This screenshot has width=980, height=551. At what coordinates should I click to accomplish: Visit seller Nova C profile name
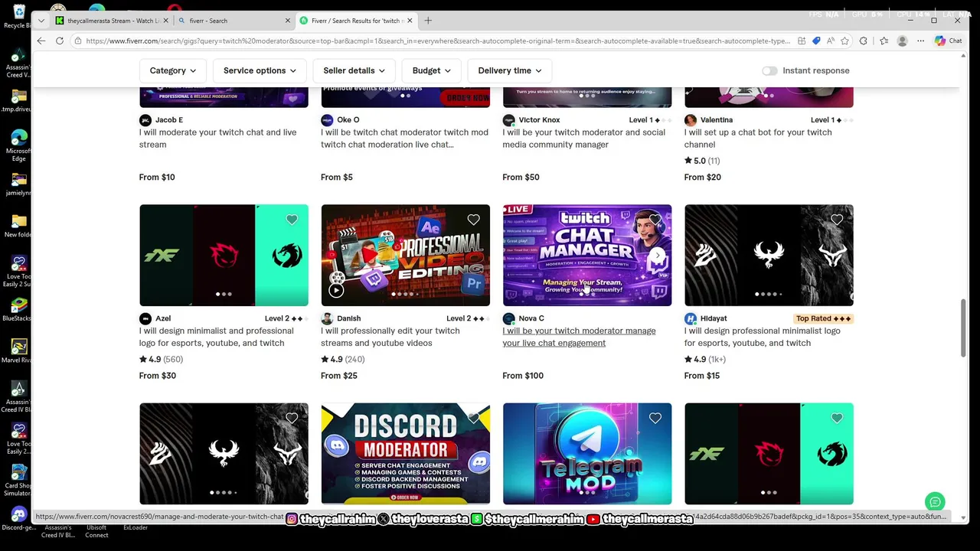(x=531, y=318)
